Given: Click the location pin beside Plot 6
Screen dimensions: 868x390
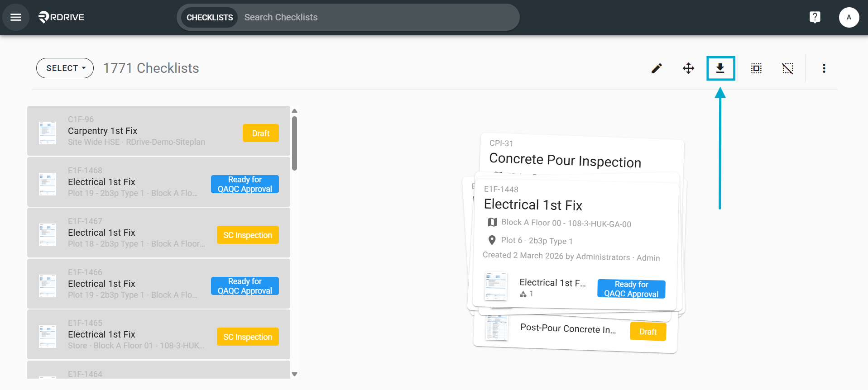Looking at the screenshot, I should click(492, 240).
